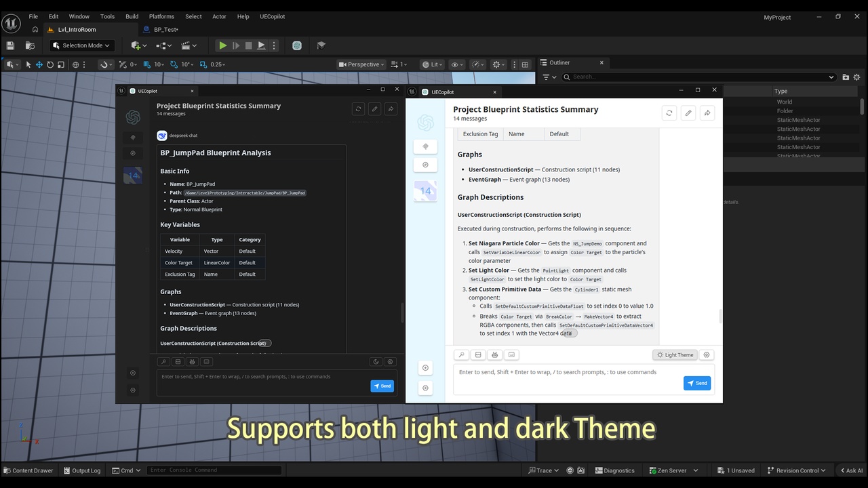Open the viewport settings gear dropdown
The image size is (868, 488).
[499, 64]
